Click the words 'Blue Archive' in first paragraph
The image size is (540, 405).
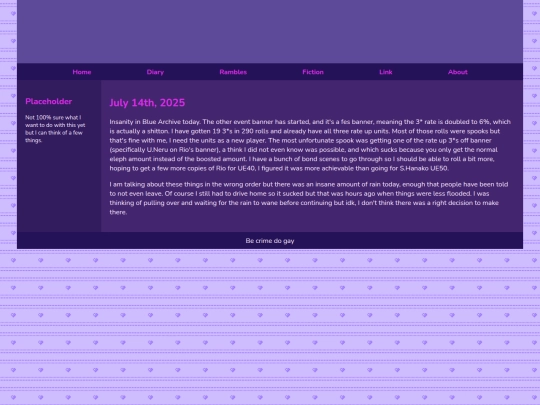[161, 122]
